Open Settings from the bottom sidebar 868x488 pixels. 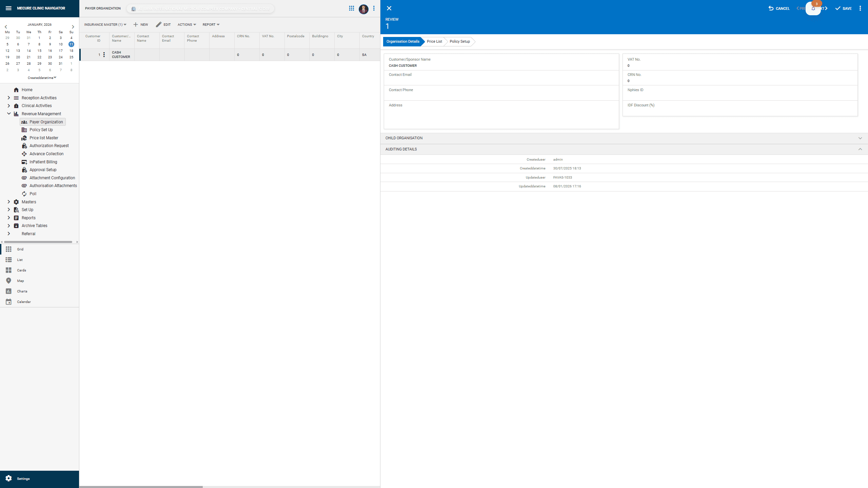[23, 479]
